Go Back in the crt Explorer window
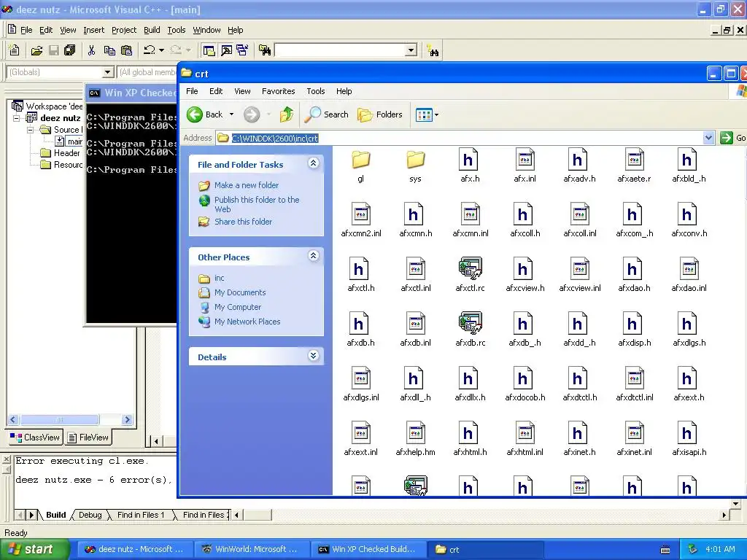This screenshot has height=560, width=747. pos(205,114)
